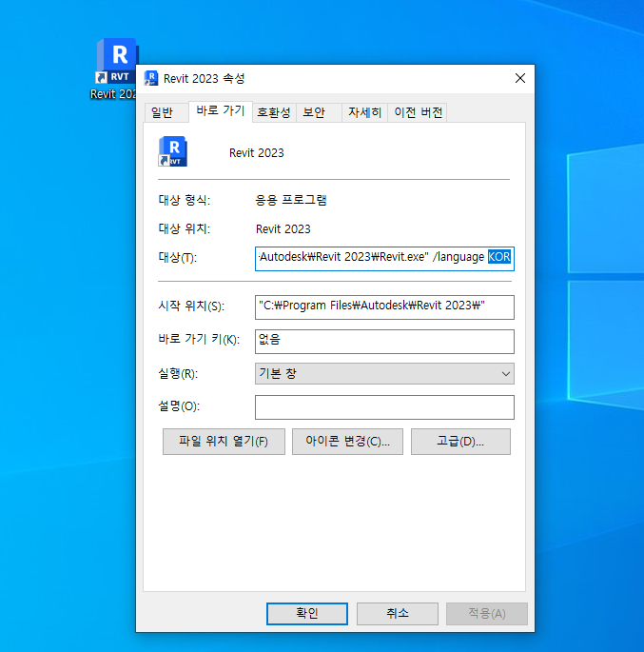Select the 바로 가기 tab
This screenshot has height=652, width=644.
tap(220, 110)
